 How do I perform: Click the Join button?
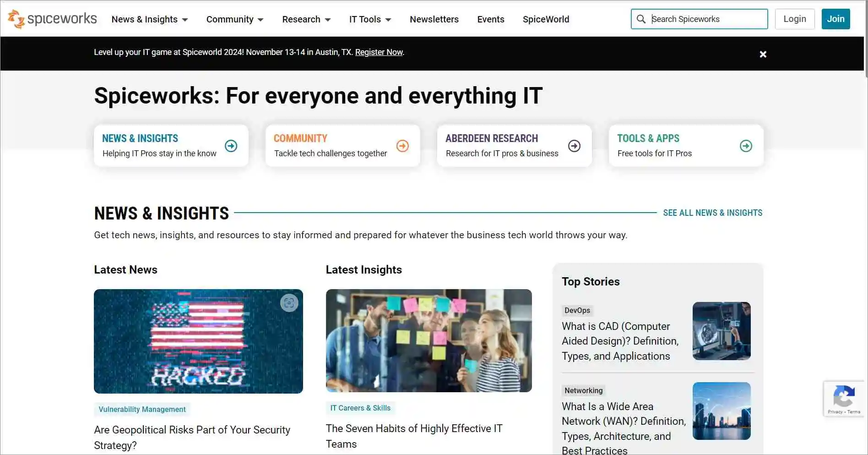[x=835, y=19]
